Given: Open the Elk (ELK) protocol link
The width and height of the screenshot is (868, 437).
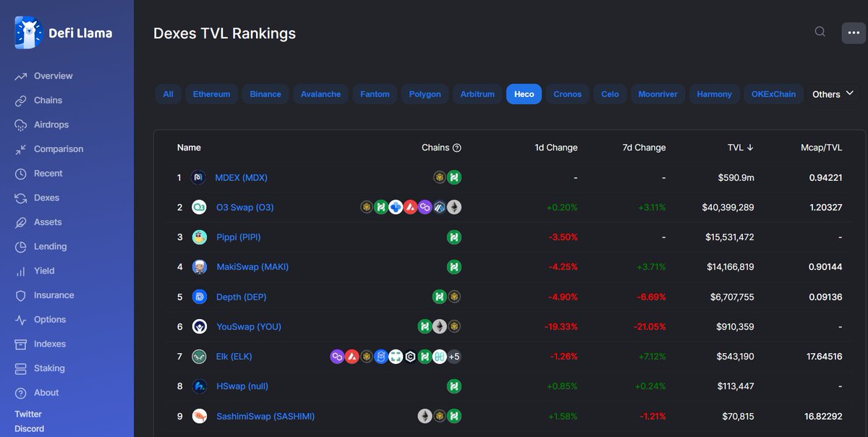Looking at the screenshot, I should click(x=234, y=357).
